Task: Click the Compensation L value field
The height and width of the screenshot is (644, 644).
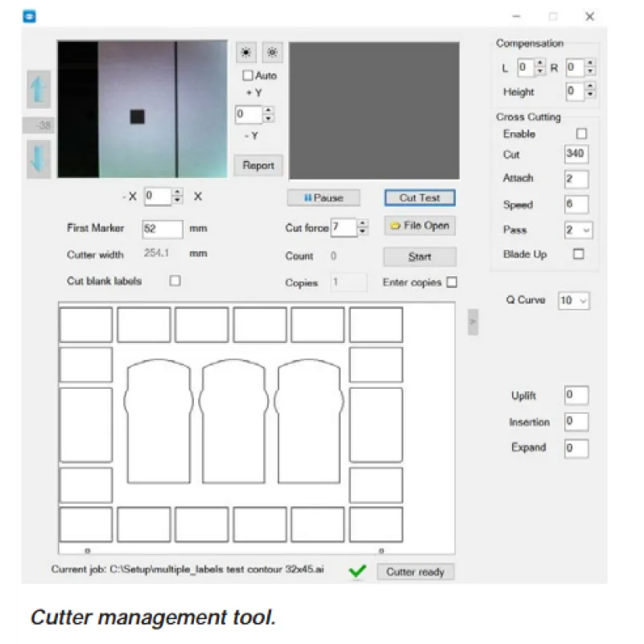Action: (526, 67)
